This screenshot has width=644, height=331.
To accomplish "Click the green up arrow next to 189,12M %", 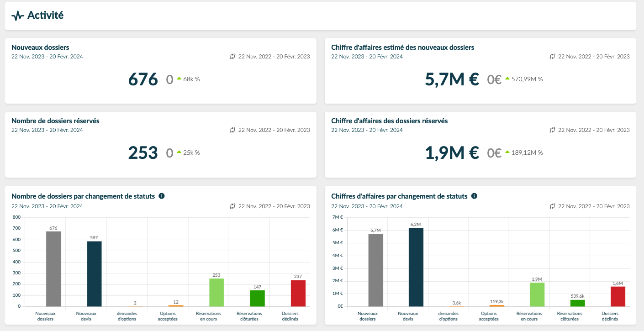I will [x=507, y=152].
